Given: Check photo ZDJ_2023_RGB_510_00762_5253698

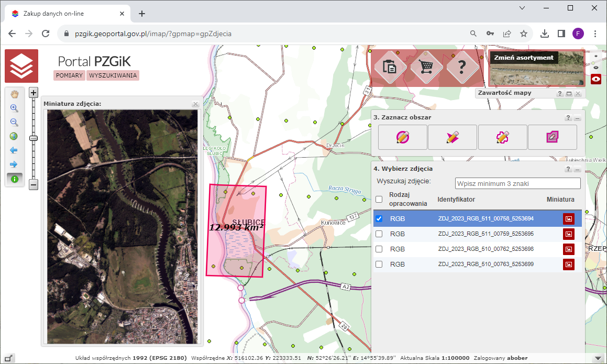Looking at the screenshot, I should 379,249.
